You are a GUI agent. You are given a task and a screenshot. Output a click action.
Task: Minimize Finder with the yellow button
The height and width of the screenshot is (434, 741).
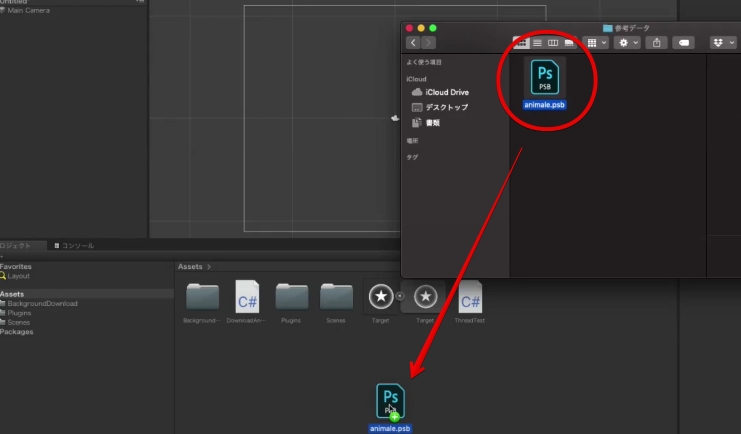pyautogui.click(x=421, y=28)
